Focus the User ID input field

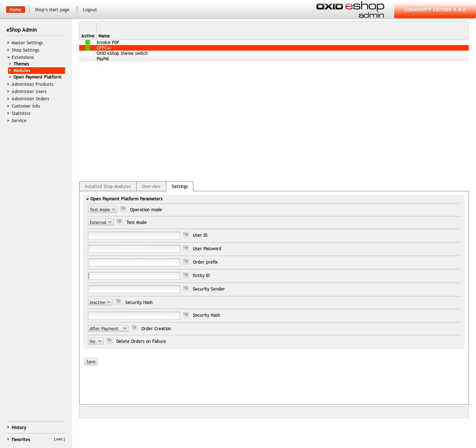134,236
